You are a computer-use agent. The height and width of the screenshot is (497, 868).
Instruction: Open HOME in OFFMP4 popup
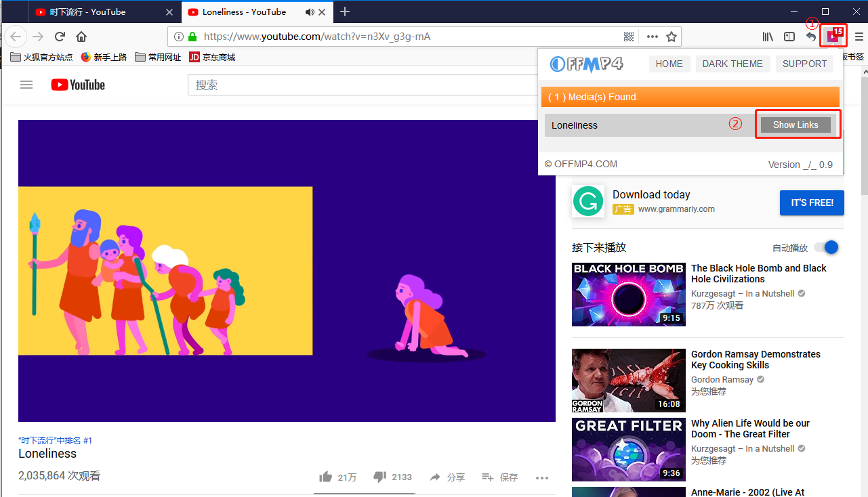click(x=669, y=64)
